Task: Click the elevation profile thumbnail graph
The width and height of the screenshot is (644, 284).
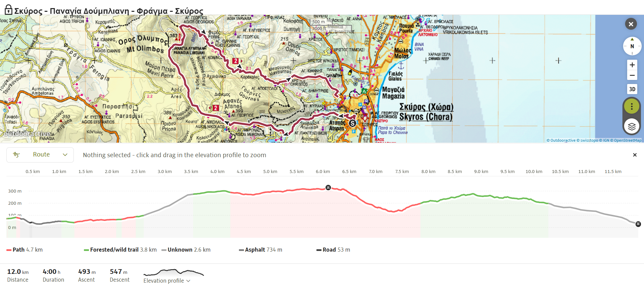Action: tap(174, 273)
